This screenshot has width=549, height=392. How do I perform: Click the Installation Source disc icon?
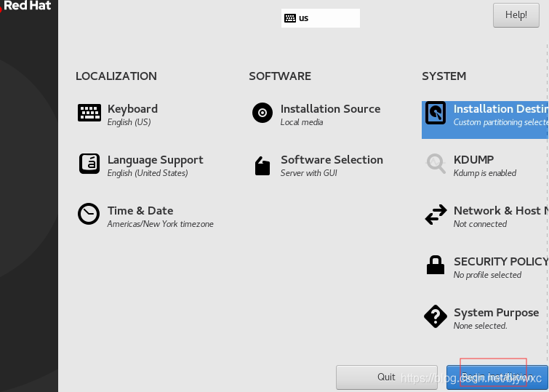point(263,113)
